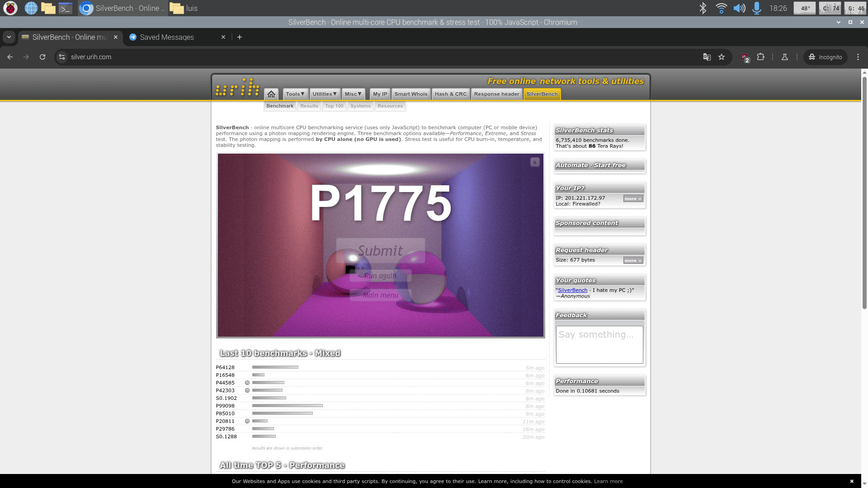868x488 pixels.
Task: Click the microphone tray icon
Action: [757, 8]
